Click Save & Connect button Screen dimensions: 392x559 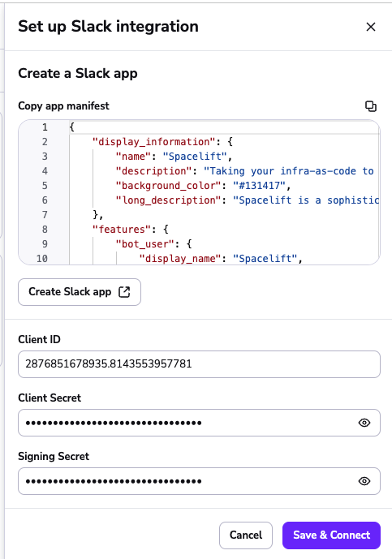pos(331,535)
